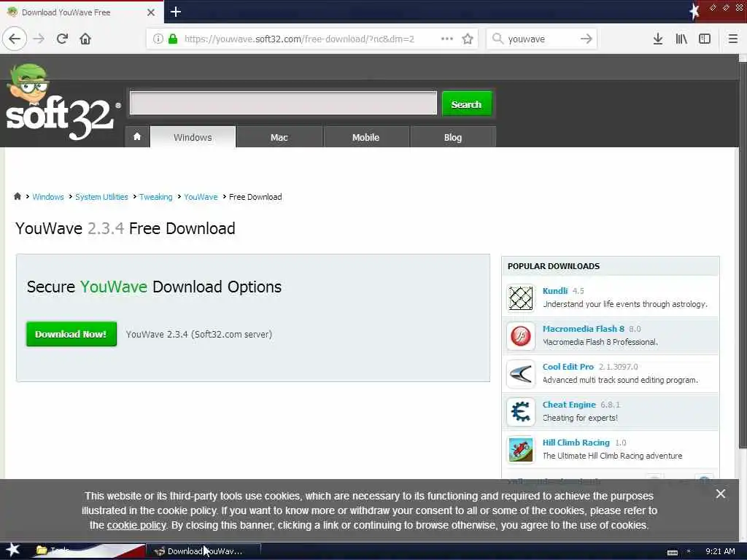Open the browser home page

85,39
